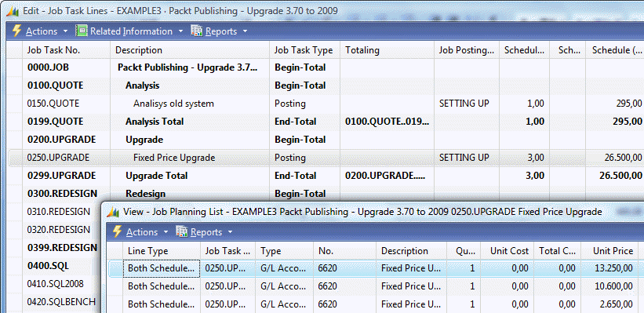Select the 0420.SQLBENCH task number

coord(61,302)
